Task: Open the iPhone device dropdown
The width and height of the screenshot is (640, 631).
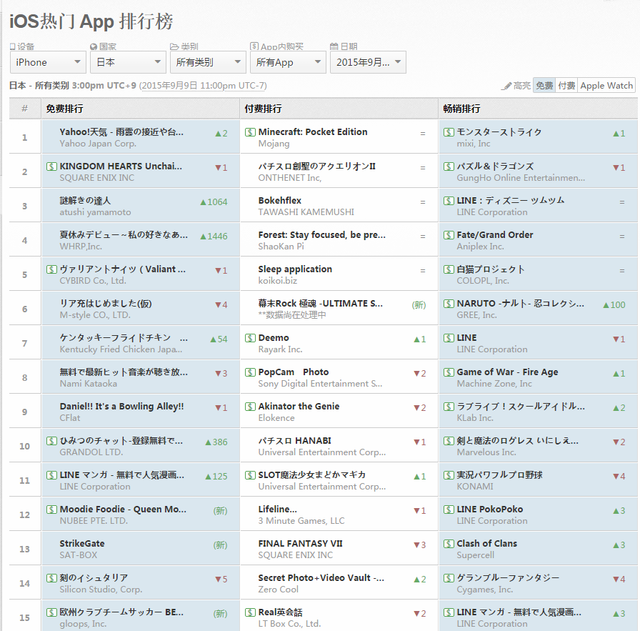Action: coord(47,62)
